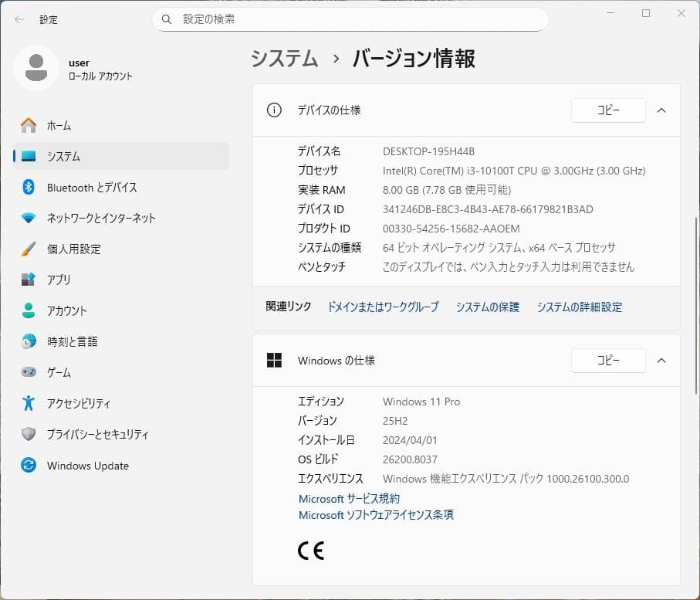700x600 pixels.
Task: Open アカウント settings in the sidebar
Action: pyautogui.click(x=121, y=310)
